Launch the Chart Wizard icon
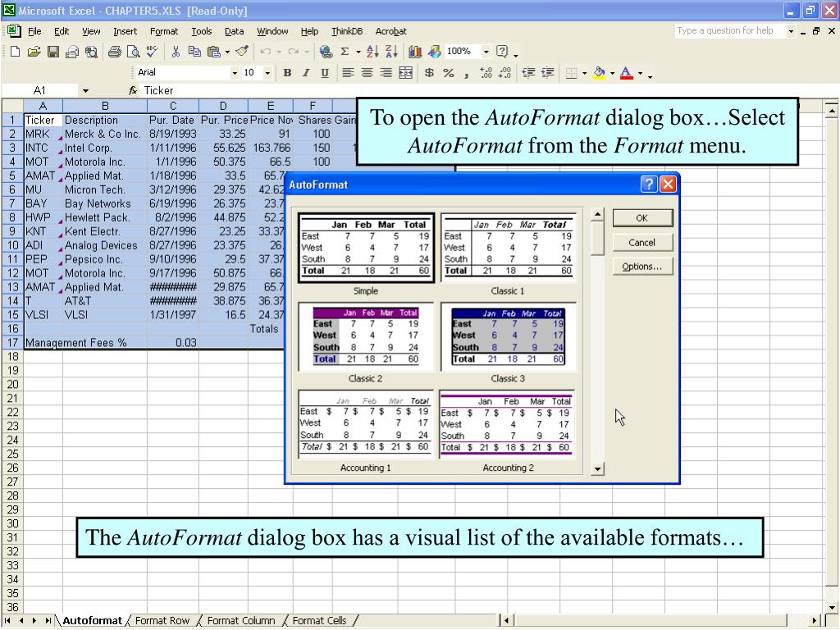 415,52
